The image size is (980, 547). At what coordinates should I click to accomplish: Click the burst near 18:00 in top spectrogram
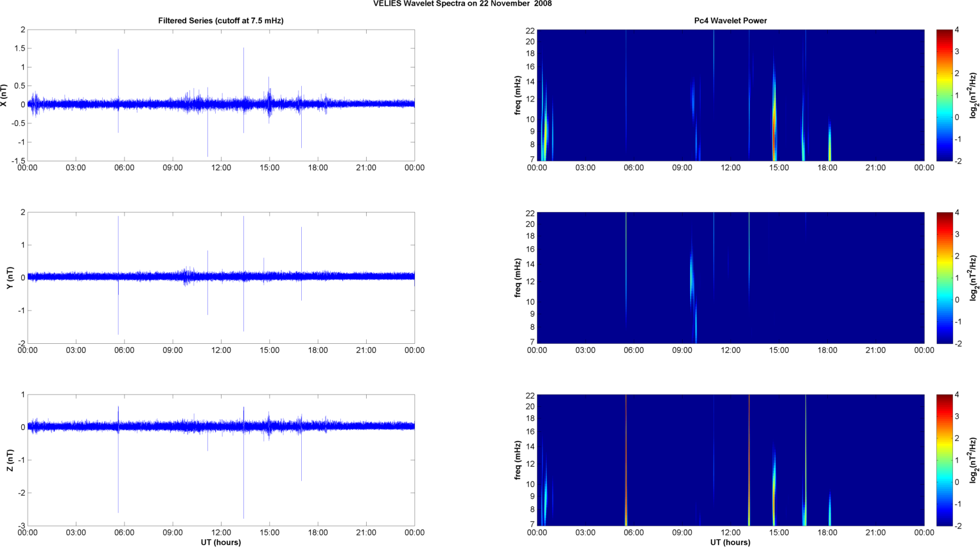830,141
